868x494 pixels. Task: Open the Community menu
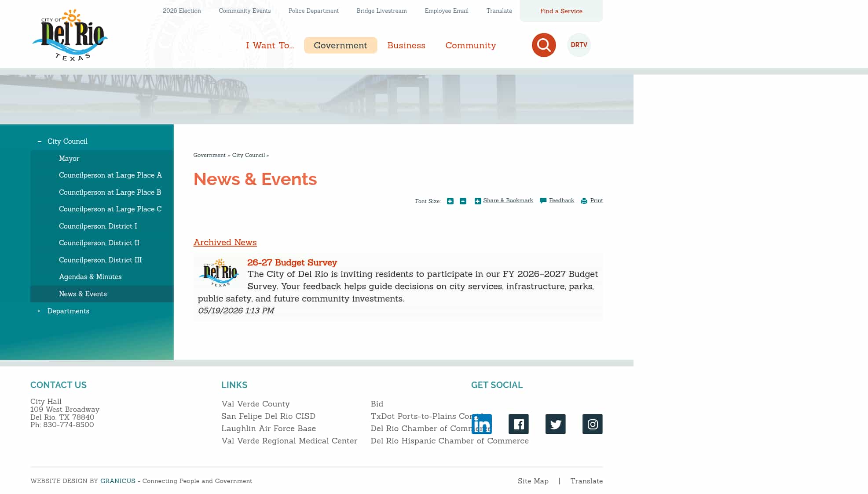coord(471,45)
